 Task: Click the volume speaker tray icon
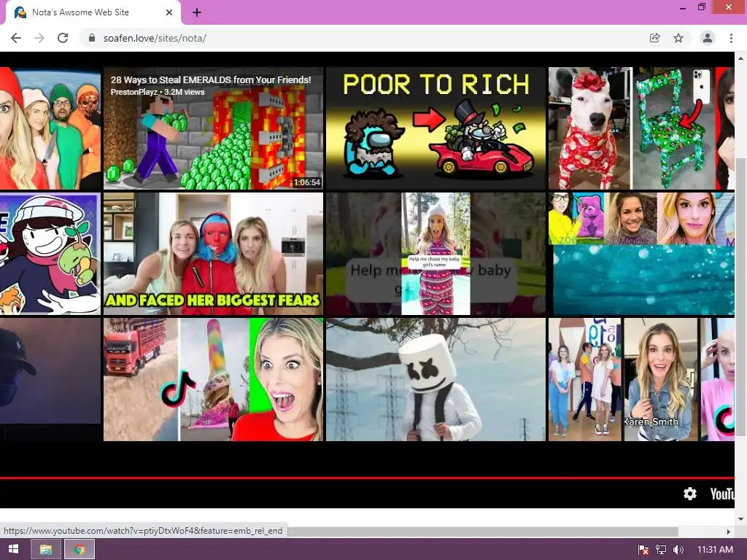click(x=678, y=550)
